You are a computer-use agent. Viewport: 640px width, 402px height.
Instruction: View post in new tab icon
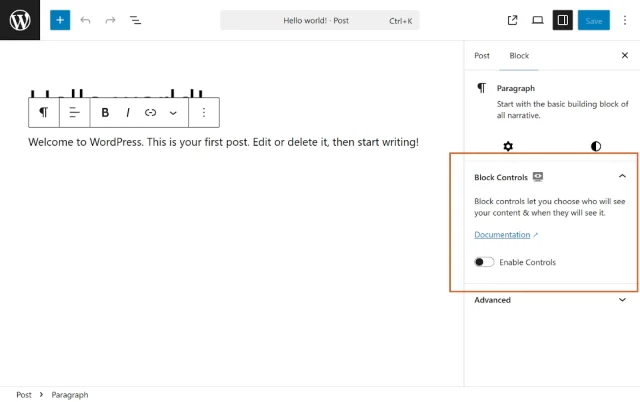tap(512, 20)
